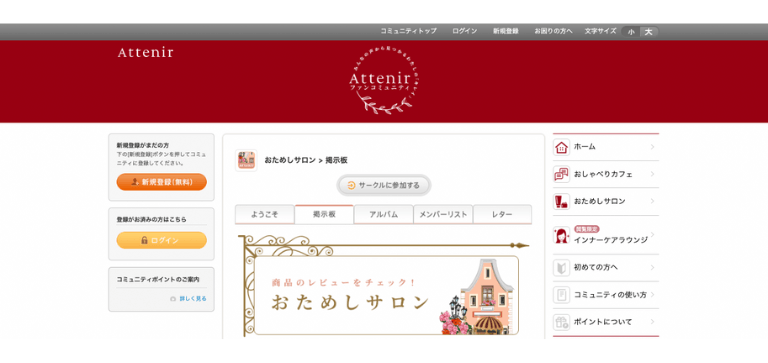Click ログイン in the top navigation bar
The image size is (768, 363).
click(x=465, y=31)
